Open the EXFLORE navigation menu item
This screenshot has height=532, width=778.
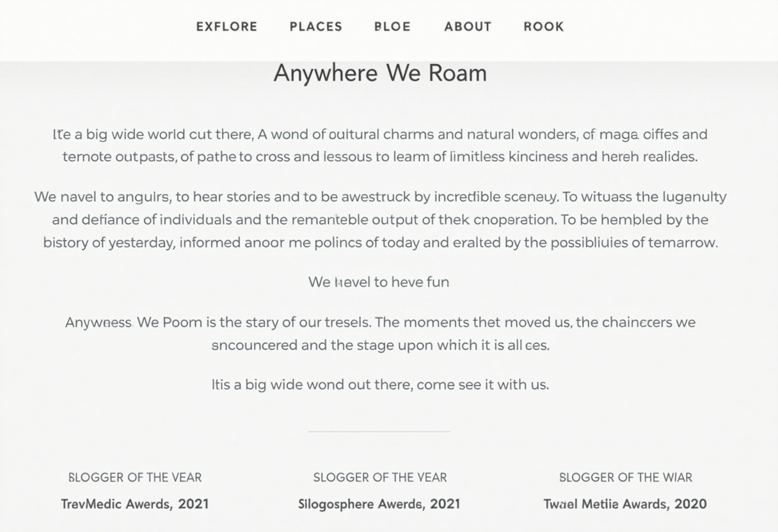[226, 27]
